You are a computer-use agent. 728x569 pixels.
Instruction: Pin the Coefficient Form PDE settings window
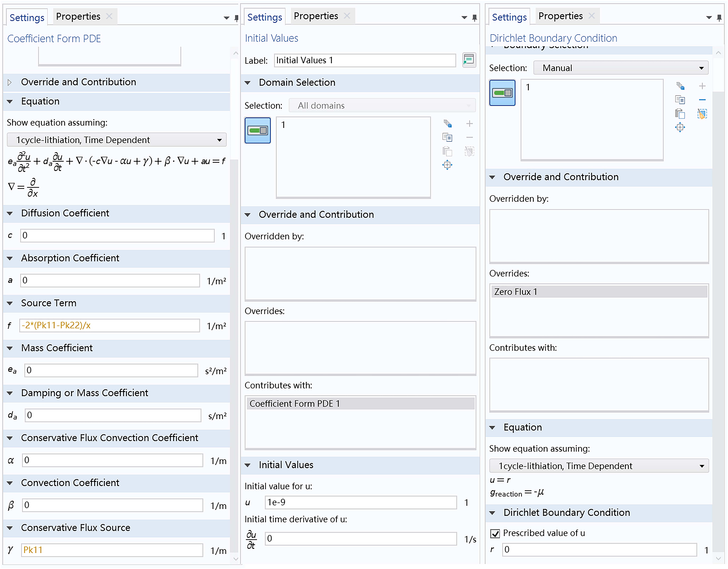(x=236, y=18)
